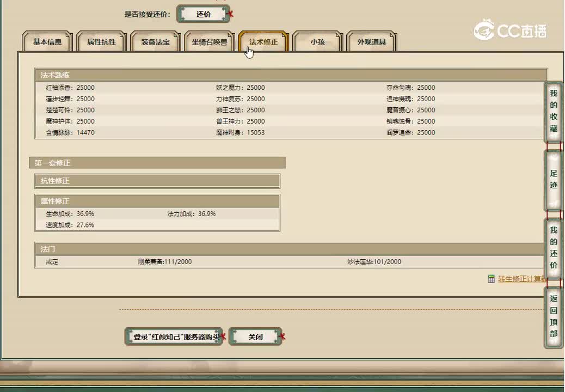
Task: Click the 是否接受还价 label
Action: pyautogui.click(x=148, y=14)
